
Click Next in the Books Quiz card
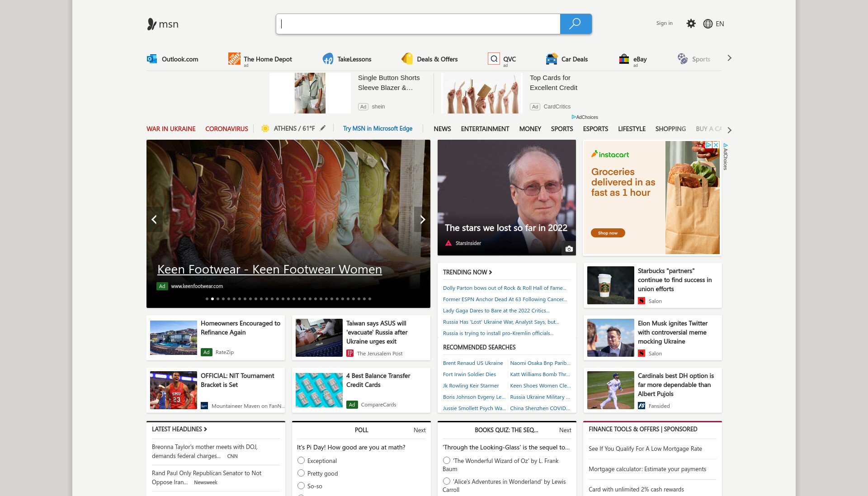[x=565, y=430]
